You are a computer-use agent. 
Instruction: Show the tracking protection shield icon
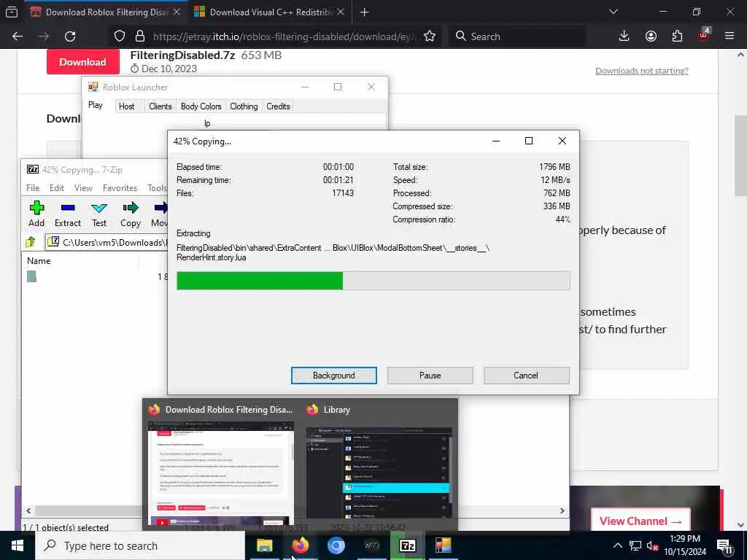point(120,36)
